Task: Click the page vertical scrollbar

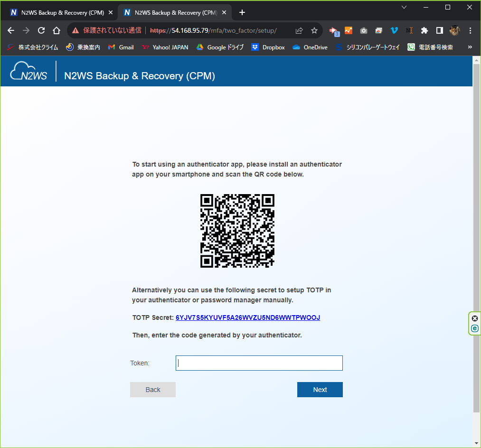Action: click(x=476, y=237)
